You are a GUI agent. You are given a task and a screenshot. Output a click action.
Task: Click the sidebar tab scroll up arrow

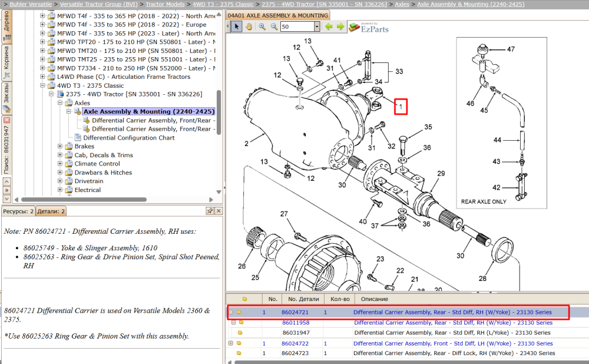[x=6, y=181]
